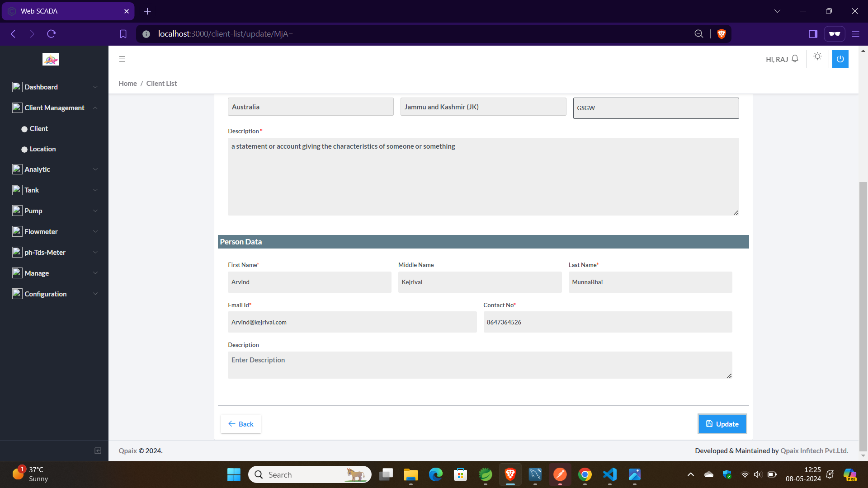Open the Australia country dropdown
Screen dimensions: 868x488
pos(311,107)
